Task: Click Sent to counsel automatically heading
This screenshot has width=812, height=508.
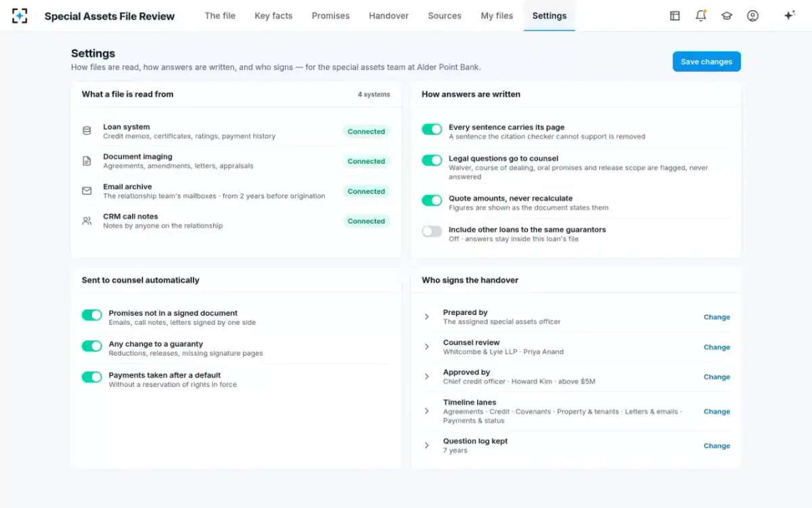Action: (x=141, y=280)
